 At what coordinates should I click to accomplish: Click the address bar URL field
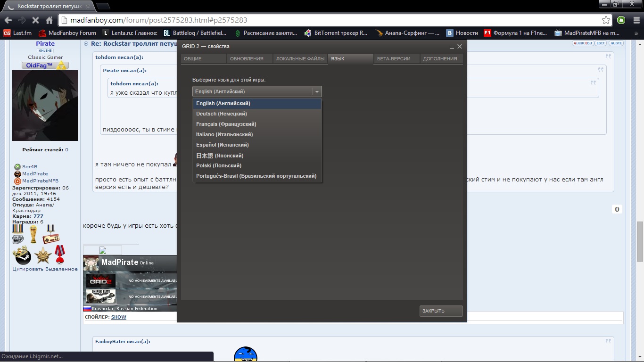point(330,20)
